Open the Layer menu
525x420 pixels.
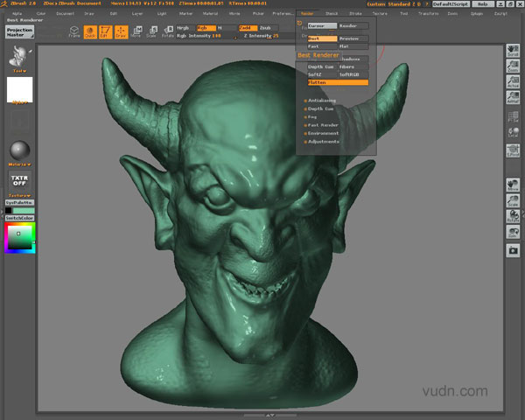[x=137, y=14]
